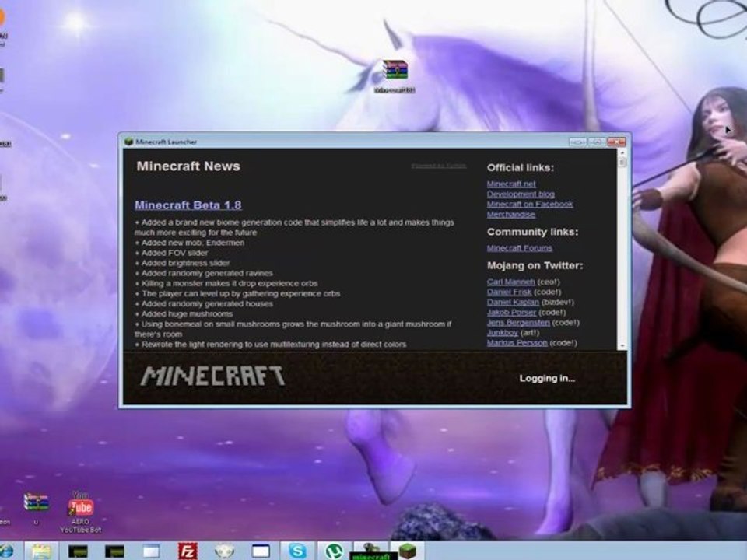This screenshot has height=560, width=747.
Task: Minimize the Minecraft Launcher window
Action: (x=578, y=142)
